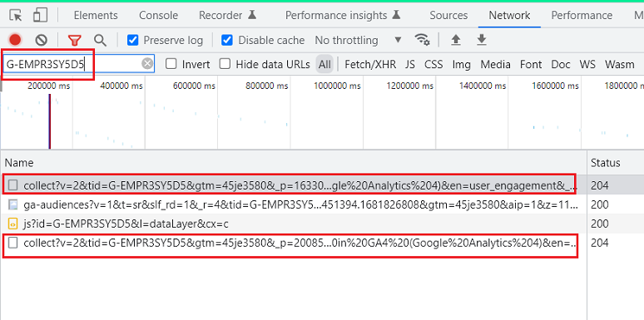This screenshot has height=320, width=644.
Task: Sort requests by Status column header
Action: [x=616, y=162]
